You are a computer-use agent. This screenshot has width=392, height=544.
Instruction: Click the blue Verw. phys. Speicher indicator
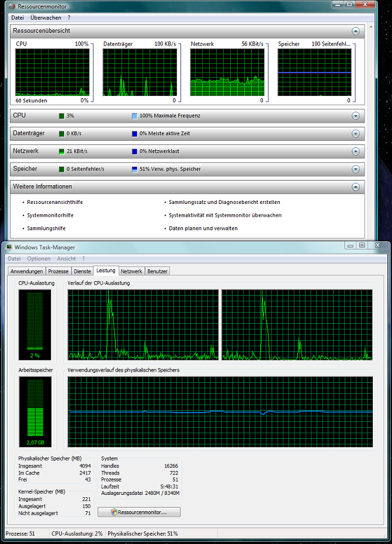pyautogui.click(x=135, y=169)
